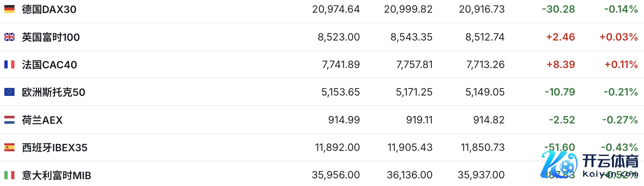Screen dimensions: 644x186
Task: Open the 意大利富时MIB index link
Action: pos(56,175)
